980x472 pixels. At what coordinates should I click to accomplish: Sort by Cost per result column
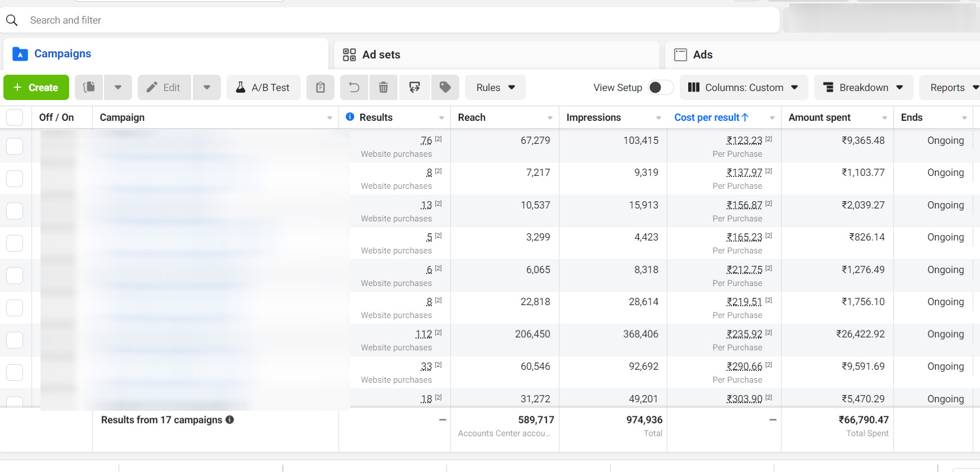[x=711, y=117]
